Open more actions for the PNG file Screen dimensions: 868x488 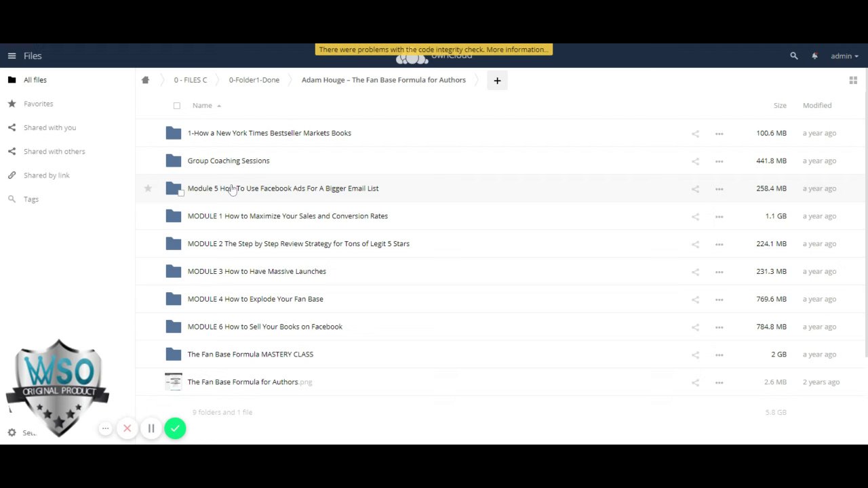(719, 383)
